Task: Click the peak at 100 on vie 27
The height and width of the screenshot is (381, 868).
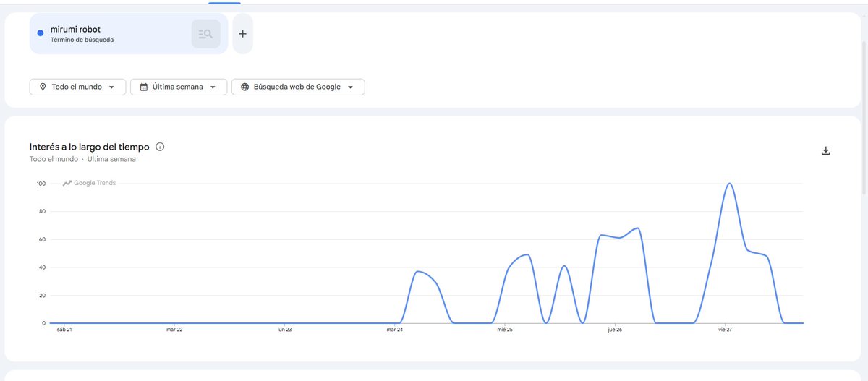Action: (x=730, y=184)
